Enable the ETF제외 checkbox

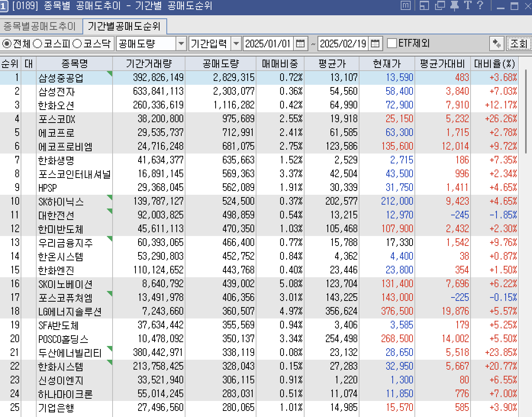click(x=392, y=43)
